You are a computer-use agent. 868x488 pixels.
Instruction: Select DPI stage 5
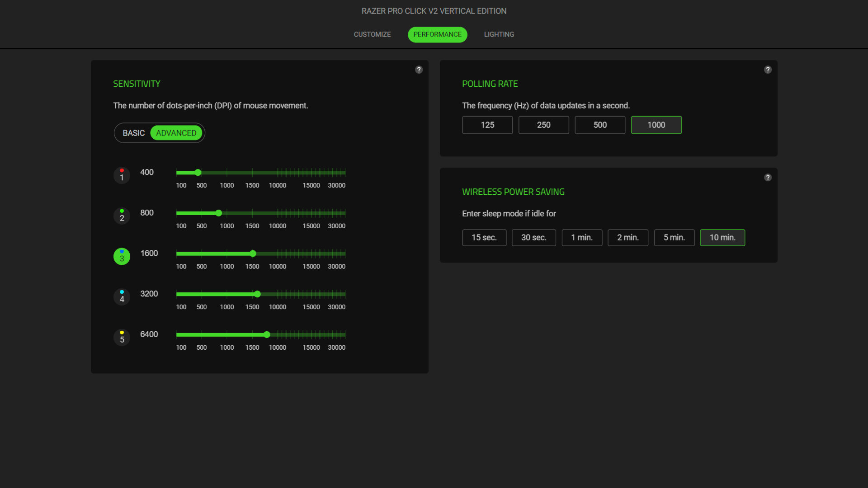(122, 337)
